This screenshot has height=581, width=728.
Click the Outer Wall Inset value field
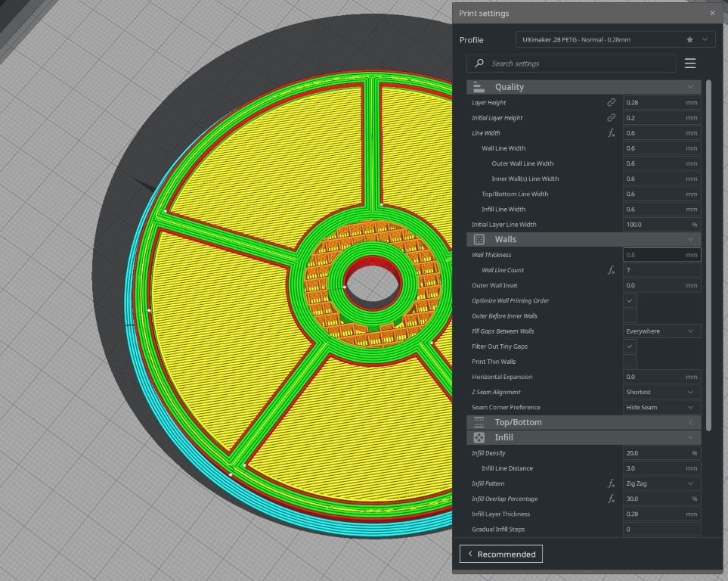661,285
